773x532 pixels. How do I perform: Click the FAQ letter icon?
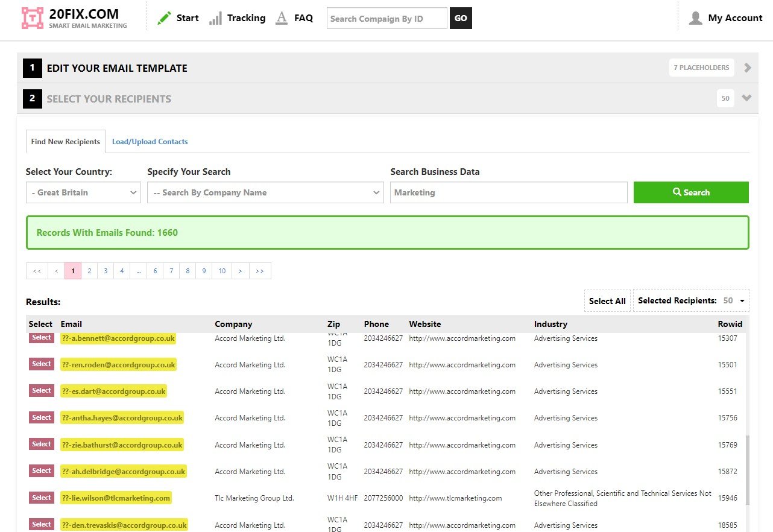[x=281, y=18]
